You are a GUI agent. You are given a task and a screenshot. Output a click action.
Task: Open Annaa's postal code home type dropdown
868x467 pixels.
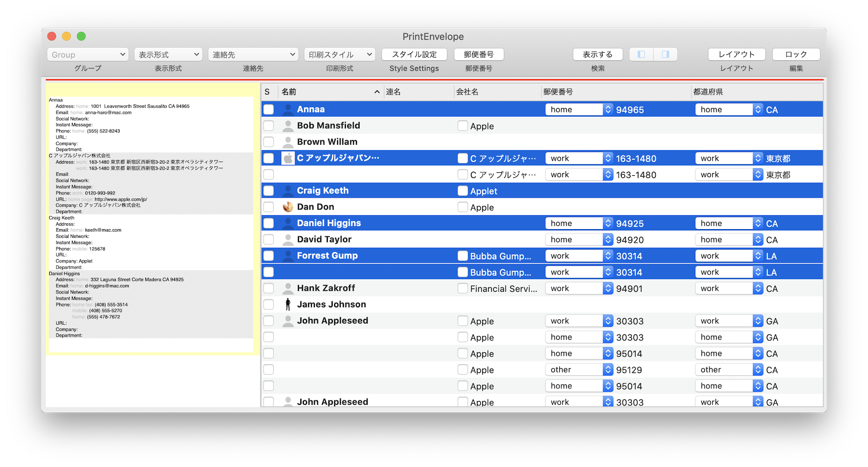(579, 110)
